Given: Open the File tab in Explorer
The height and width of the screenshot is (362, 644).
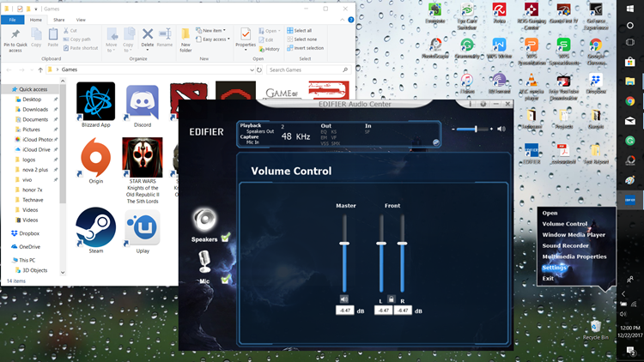Looking at the screenshot, I should (12, 20).
